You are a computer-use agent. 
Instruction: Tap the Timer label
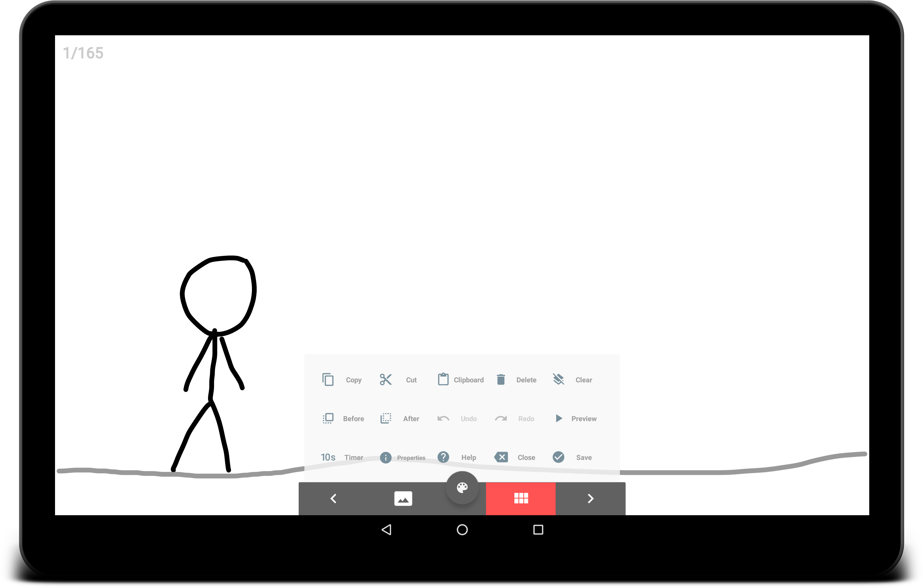(353, 457)
